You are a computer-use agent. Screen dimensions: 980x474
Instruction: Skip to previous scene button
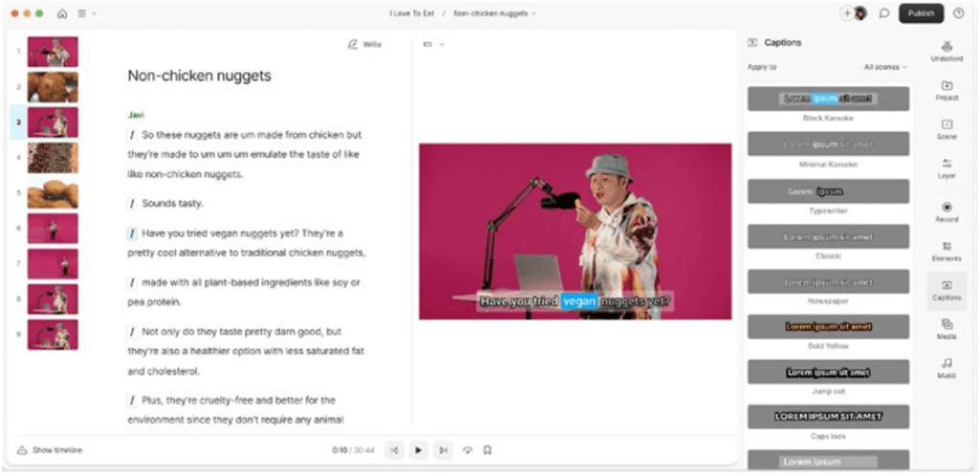393,450
